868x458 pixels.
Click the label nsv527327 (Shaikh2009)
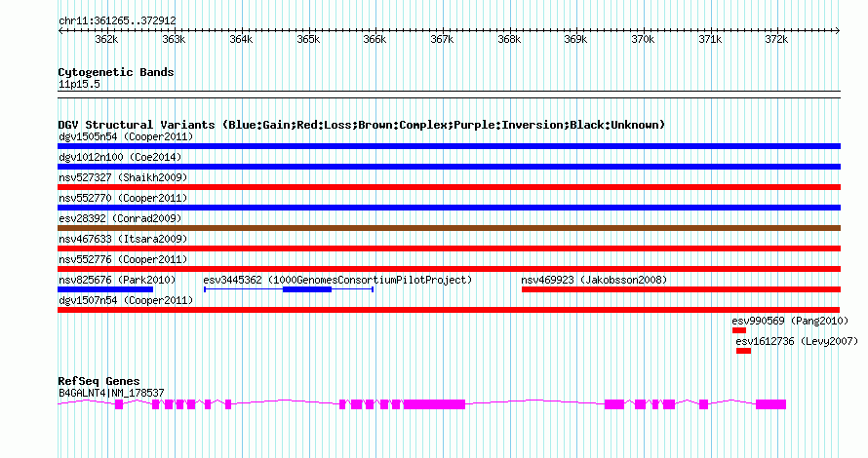123,177
